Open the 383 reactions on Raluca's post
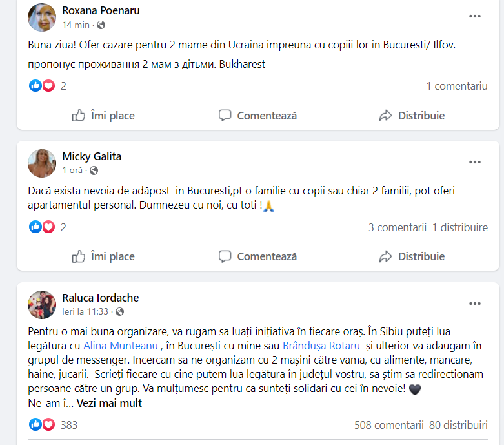This screenshot has height=445, width=504. click(53, 425)
